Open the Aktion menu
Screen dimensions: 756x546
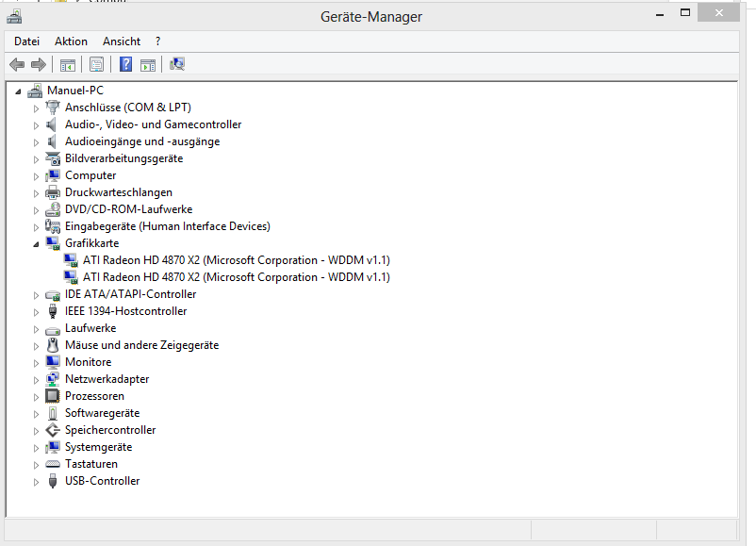pyautogui.click(x=71, y=41)
